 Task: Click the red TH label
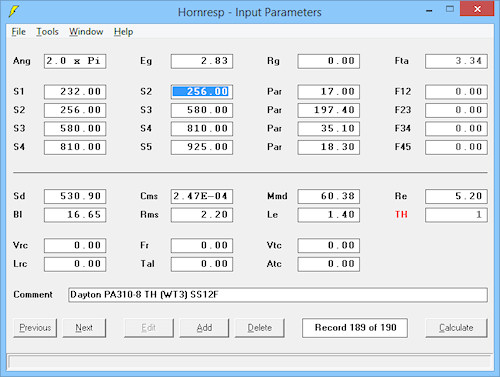401,214
